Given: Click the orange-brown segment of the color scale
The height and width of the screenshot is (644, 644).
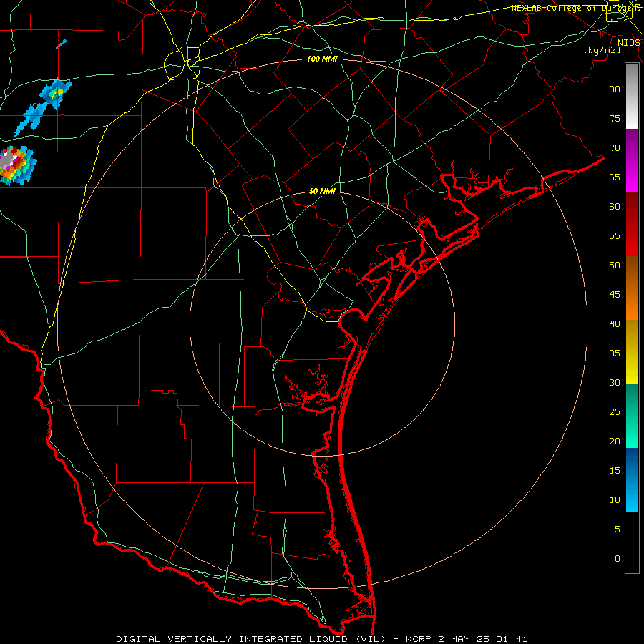Looking at the screenshot, I should (x=632, y=288).
